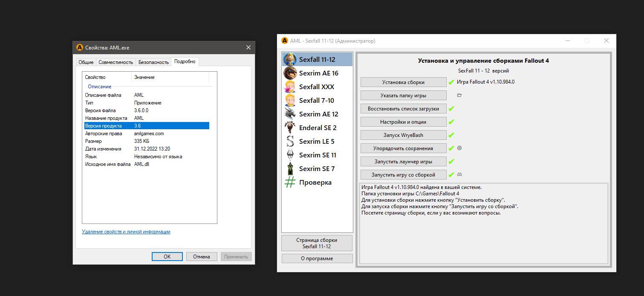Open the Совместимость tab
Viewport: 644px width, 296px height.
pos(116,62)
